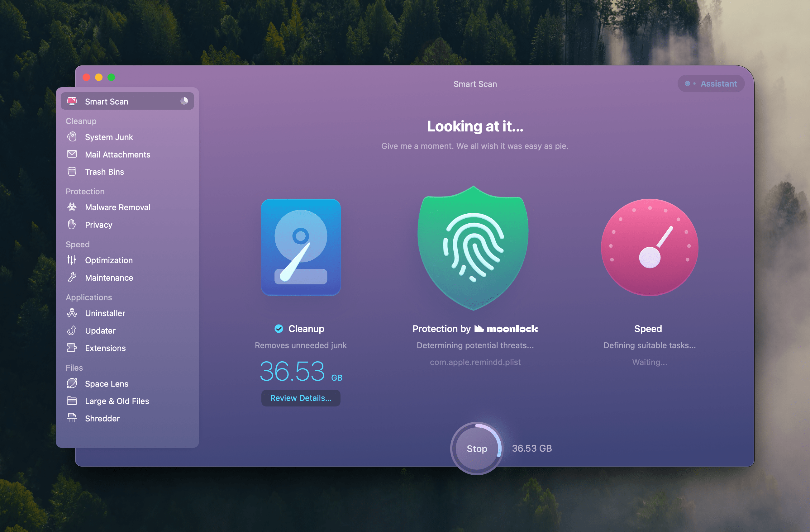Select Smart Scan in sidebar

click(x=107, y=102)
